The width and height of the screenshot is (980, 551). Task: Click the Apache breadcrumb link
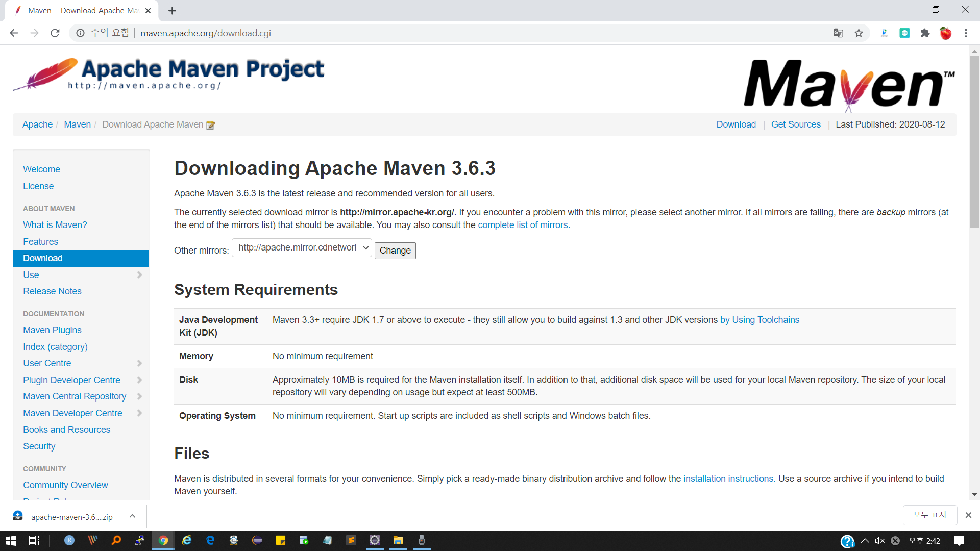pos(37,124)
